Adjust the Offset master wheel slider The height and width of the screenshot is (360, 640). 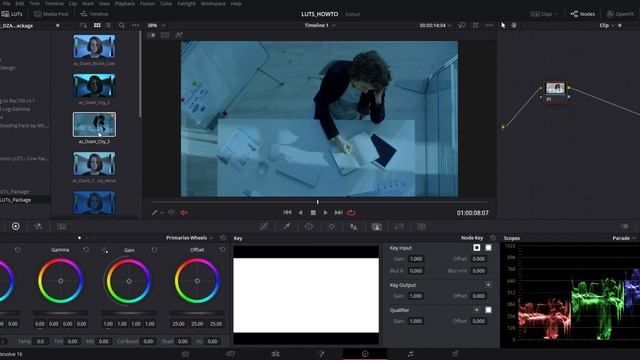tap(197, 313)
